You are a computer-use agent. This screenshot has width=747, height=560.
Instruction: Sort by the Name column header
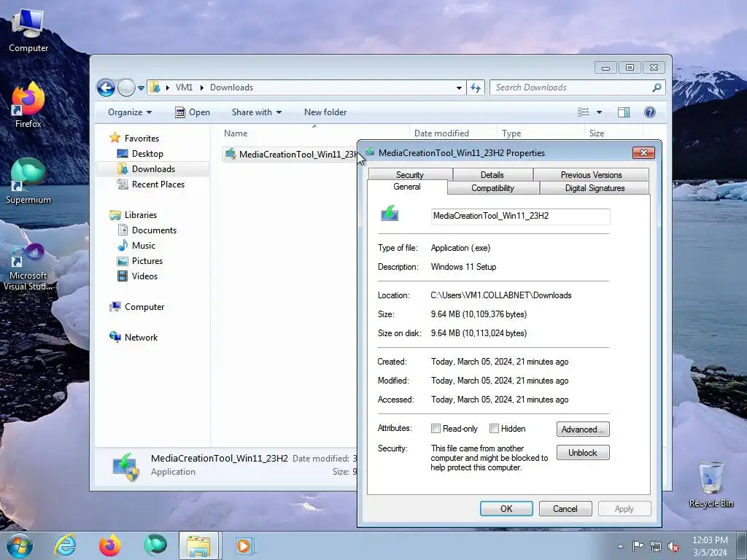(x=314, y=133)
